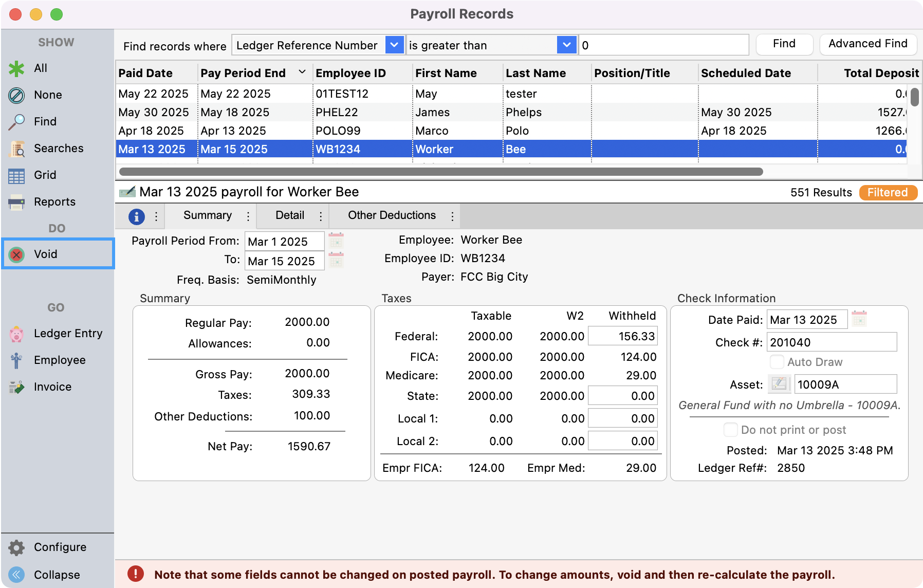Open the Ledger Reference Number field dropdown
The height and width of the screenshot is (588, 923).
(x=394, y=45)
